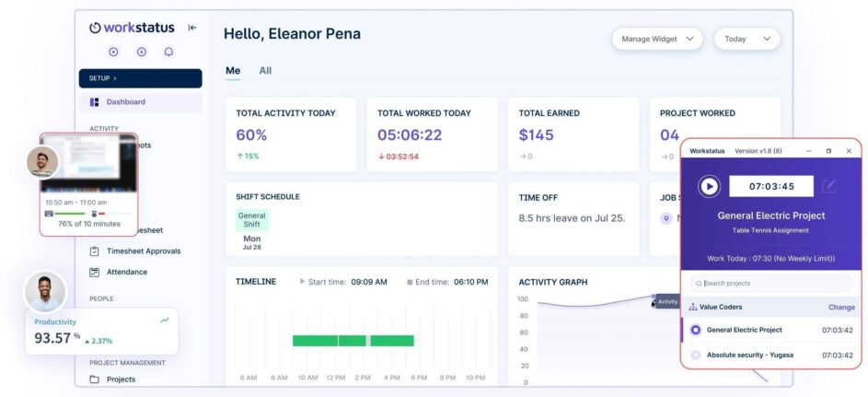The image size is (868, 397).
Task: Click the green keyboard activity progress bar
Action: [x=69, y=213]
